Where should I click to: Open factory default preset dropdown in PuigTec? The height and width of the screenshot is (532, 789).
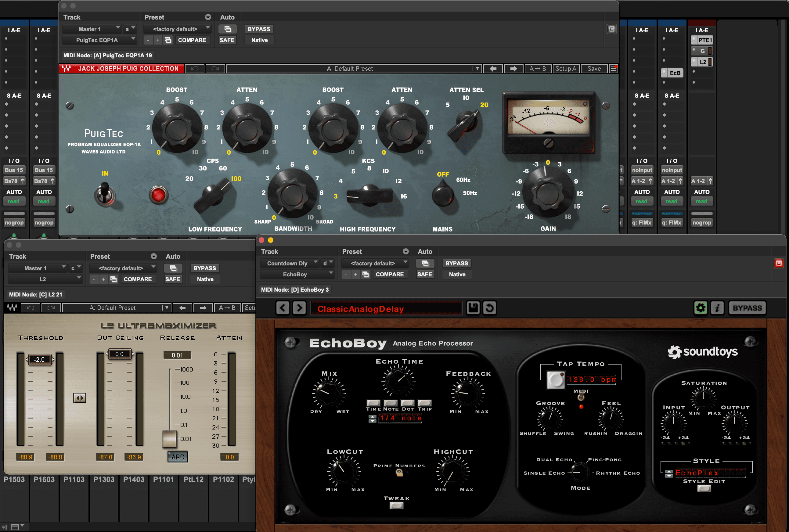coord(178,29)
